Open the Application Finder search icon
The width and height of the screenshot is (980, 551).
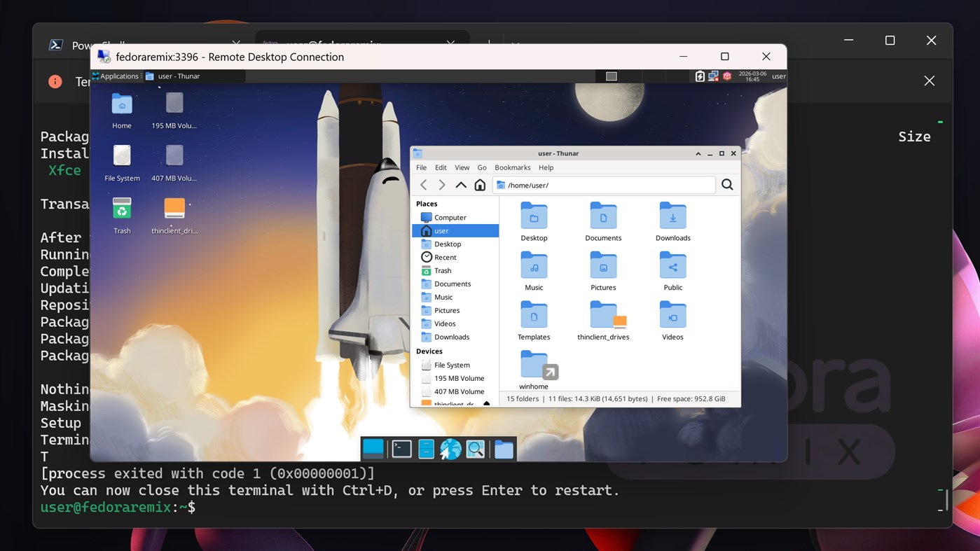(x=476, y=449)
